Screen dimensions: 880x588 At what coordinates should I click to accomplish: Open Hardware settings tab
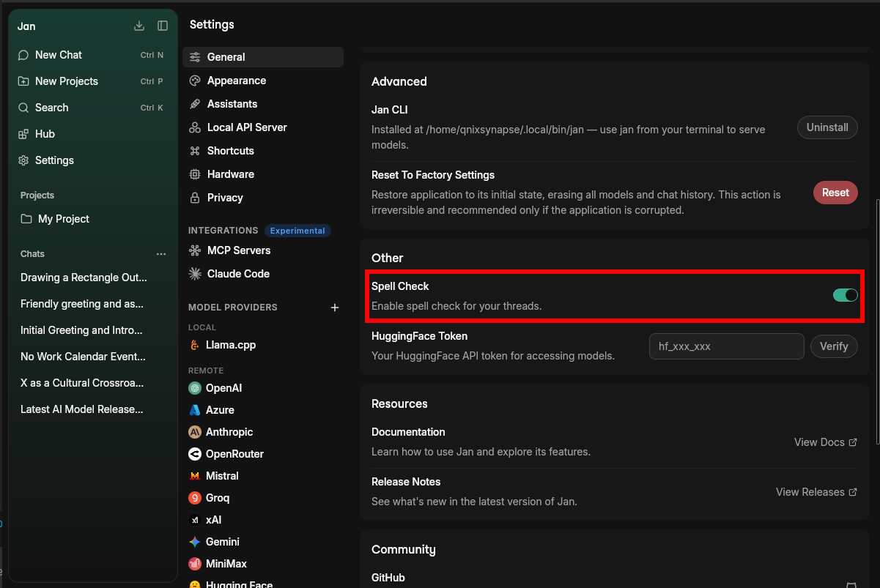(x=263, y=174)
